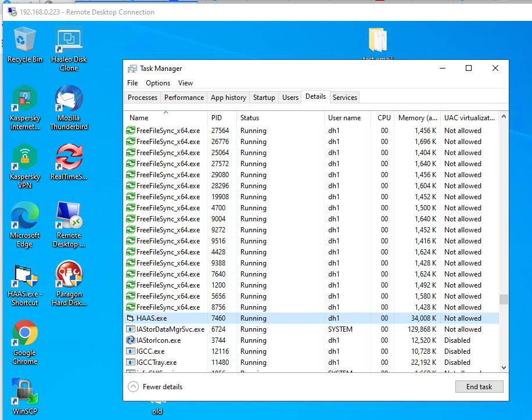Select the Microsoft Edge desktop icon
This screenshot has height=420, width=532.
click(x=25, y=225)
